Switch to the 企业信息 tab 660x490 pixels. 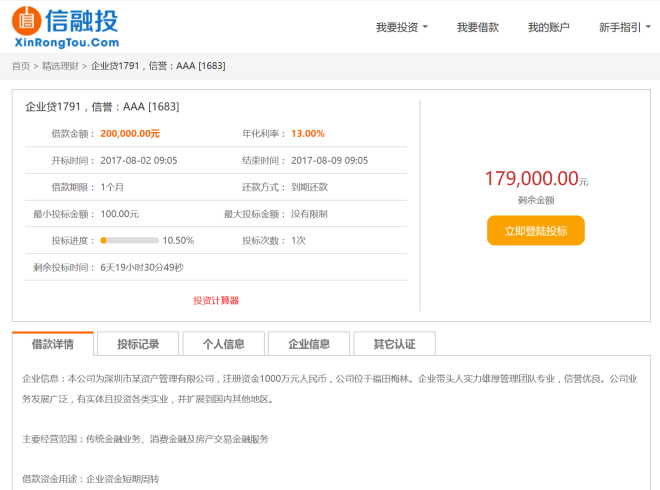tap(309, 344)
